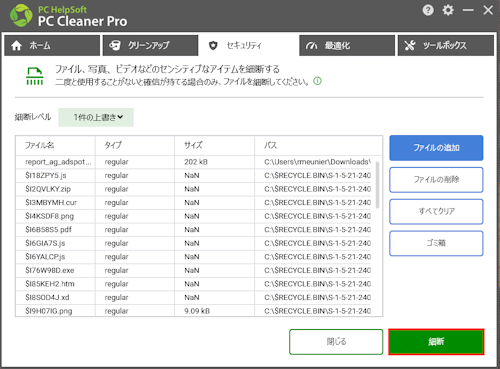Click the タイプ column header
This screenshot has width=500, height=369.
(135, 145)
